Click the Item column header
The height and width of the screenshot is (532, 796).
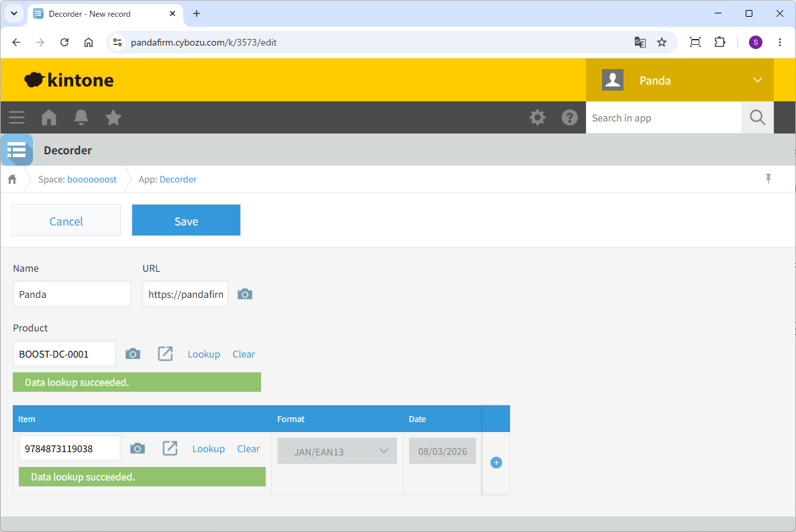point(142,419)
